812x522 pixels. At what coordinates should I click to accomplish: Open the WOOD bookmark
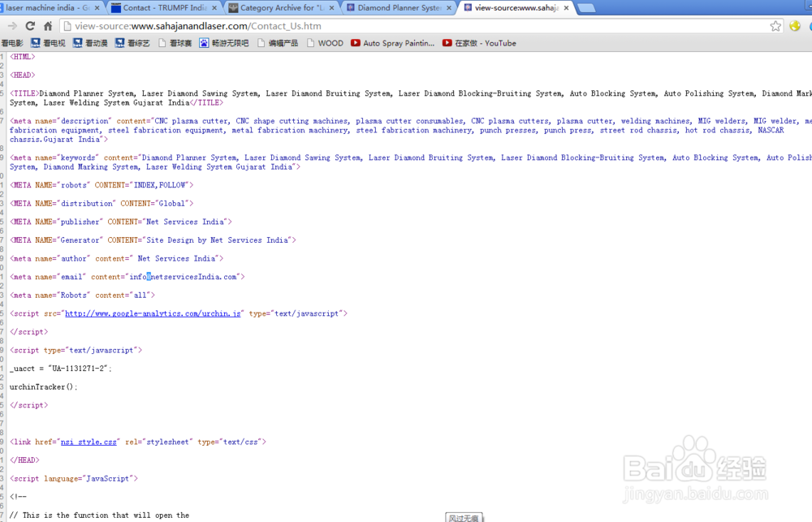(326, 43)
